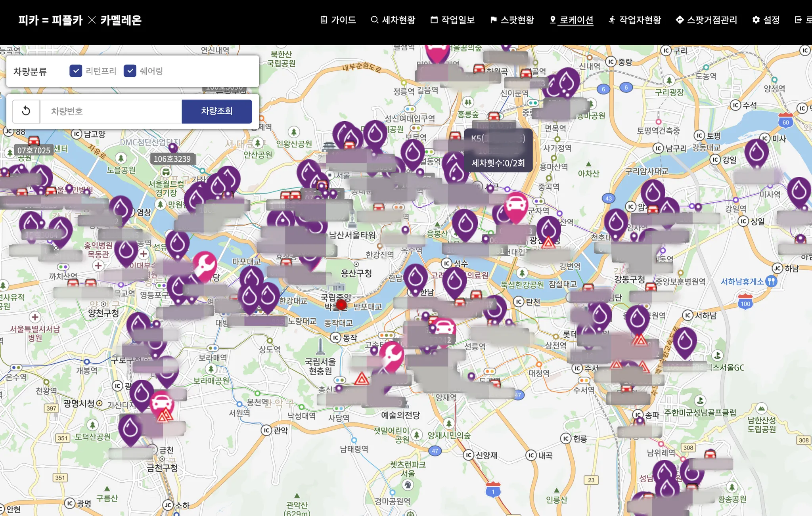This screenshot has height=516, width=812.
Task: Click the red warning triangle near 총신대
Action: [361, 379]
